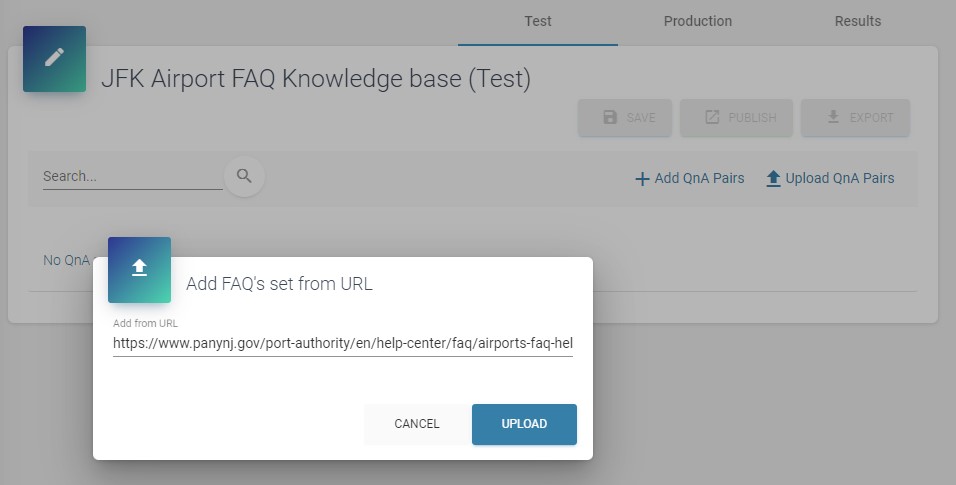Click the Add FAQ's set from URL heading

click(x=279, y=284)
